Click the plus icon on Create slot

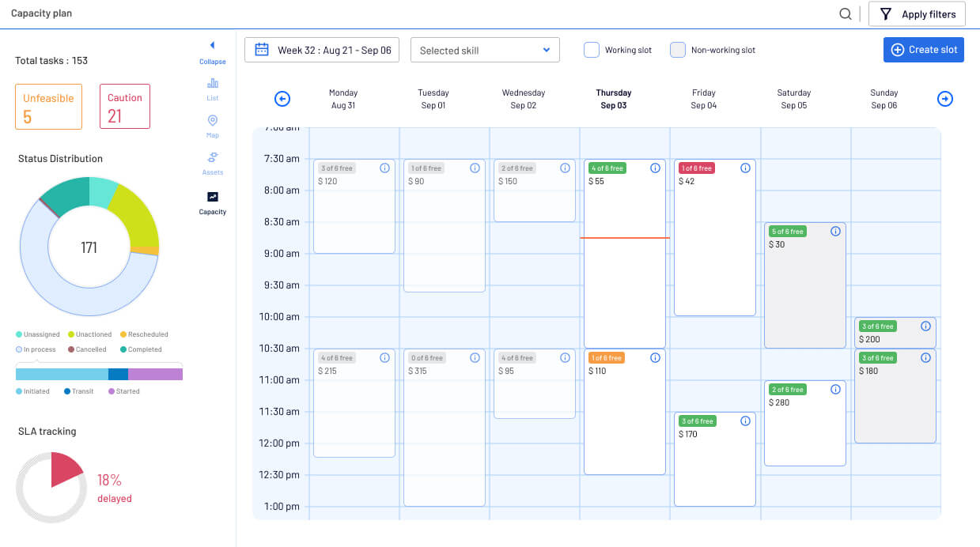(898, 50)
